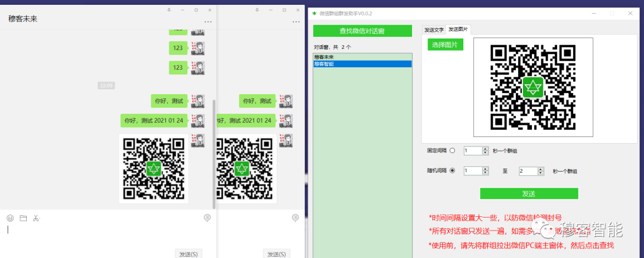Click 发送(S) in the 穆客未来 chat window

coord(188,253)
